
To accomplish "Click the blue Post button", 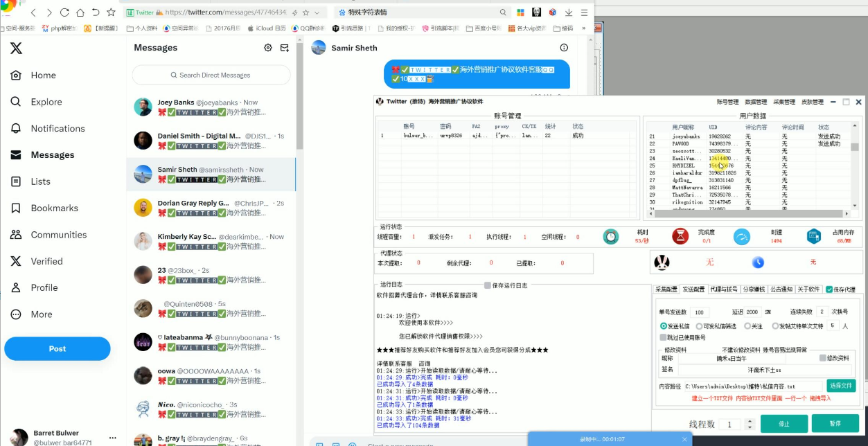I will pos(57,349).
